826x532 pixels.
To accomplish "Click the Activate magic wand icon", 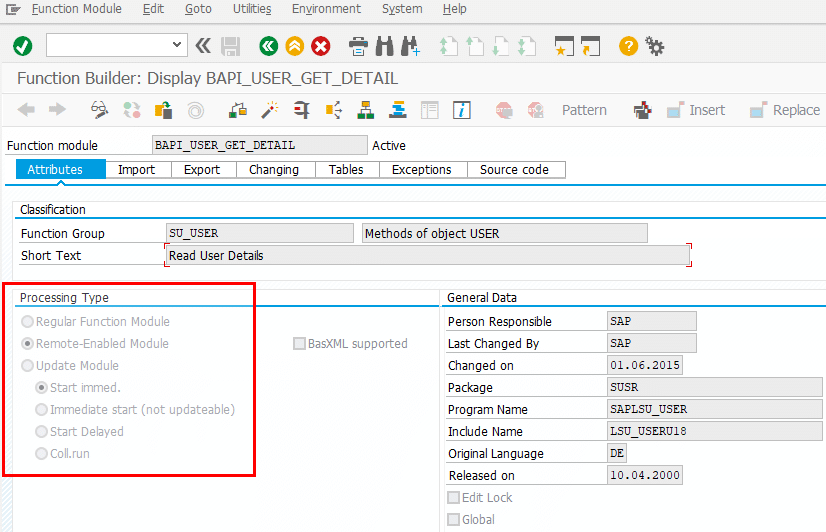I will click(x=270, y=110).
